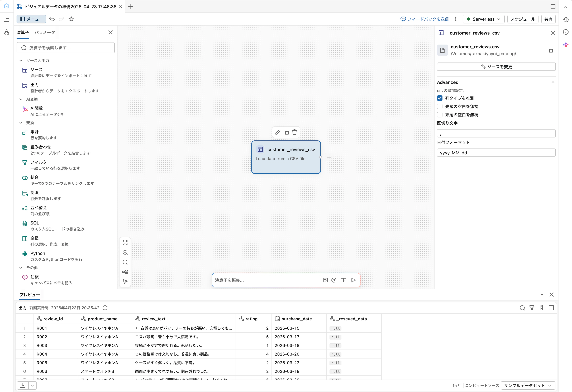Open the filter tool in preview panel
Screen dimensions: 572x392
click(532, 308)
